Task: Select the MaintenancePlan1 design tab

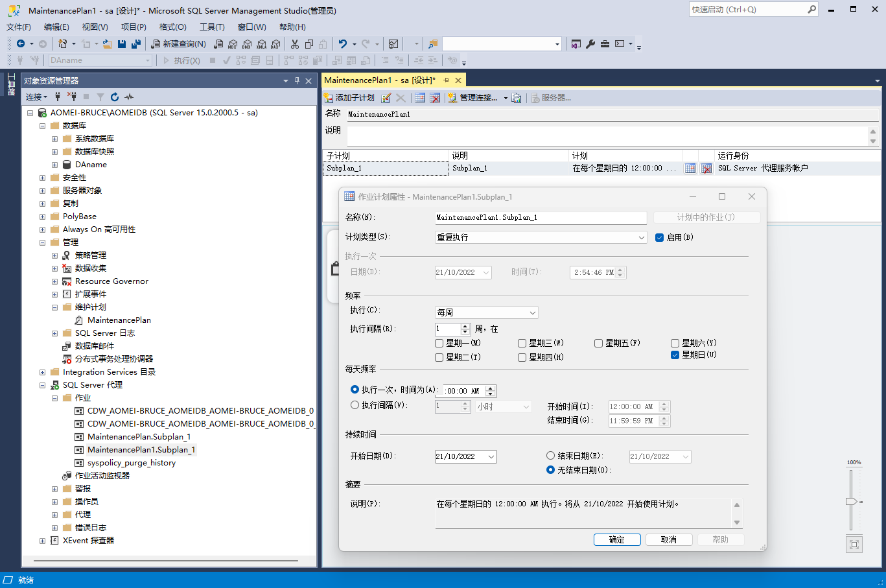Action: tap(380, 80)
